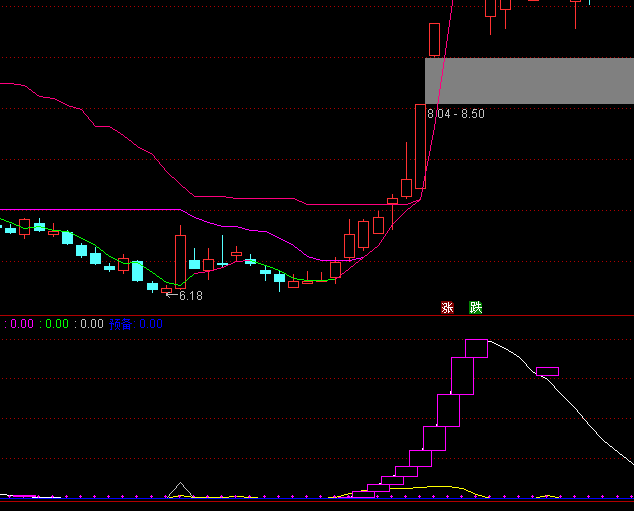Select the gray gap zone rectangle

click(x=528, y=80)
